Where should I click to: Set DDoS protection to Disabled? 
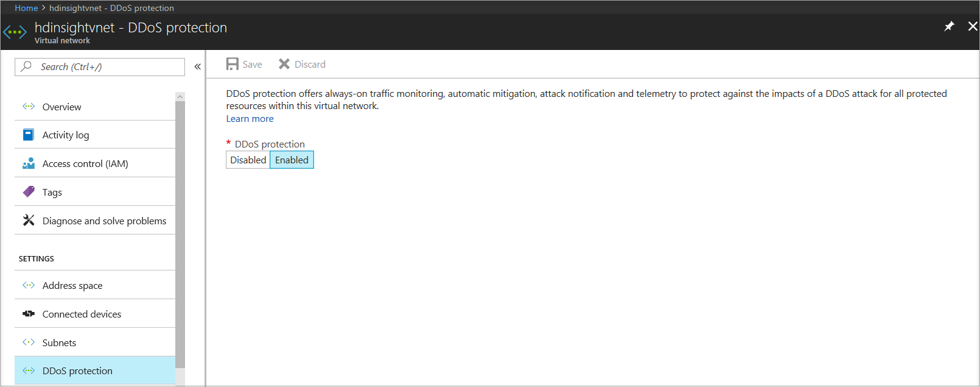(248, 160)
